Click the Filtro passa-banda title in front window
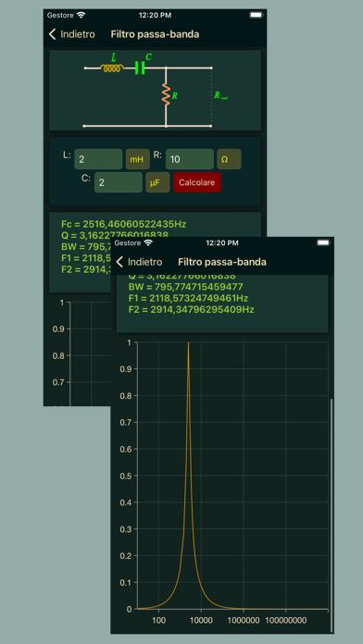Viewport: 363px width, 644px height. point(222,262)
